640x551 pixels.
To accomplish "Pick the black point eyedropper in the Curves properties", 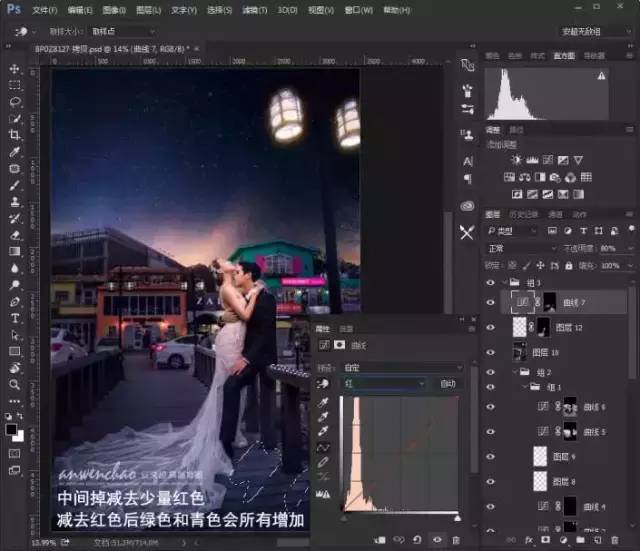I will (x=323, y=402).
